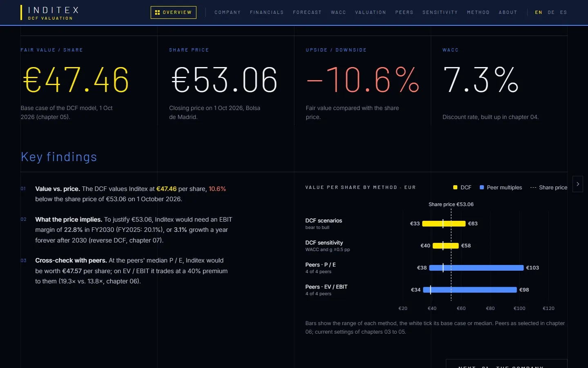Click the 'Peers · EV / EBIT' row label
Image resolution: width=588 pixels, height=368 pixels.
(326, 287)
